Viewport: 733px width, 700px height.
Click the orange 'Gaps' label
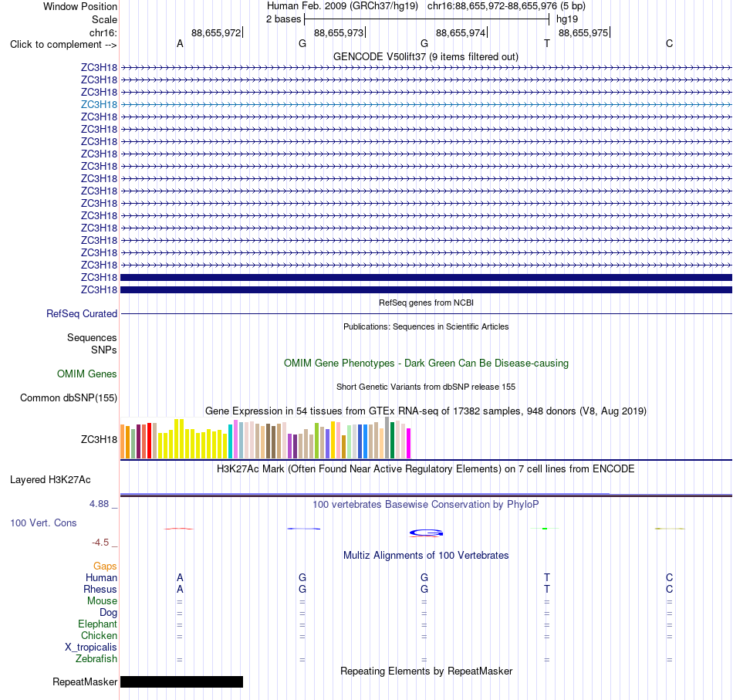click(x=105, y=566)
